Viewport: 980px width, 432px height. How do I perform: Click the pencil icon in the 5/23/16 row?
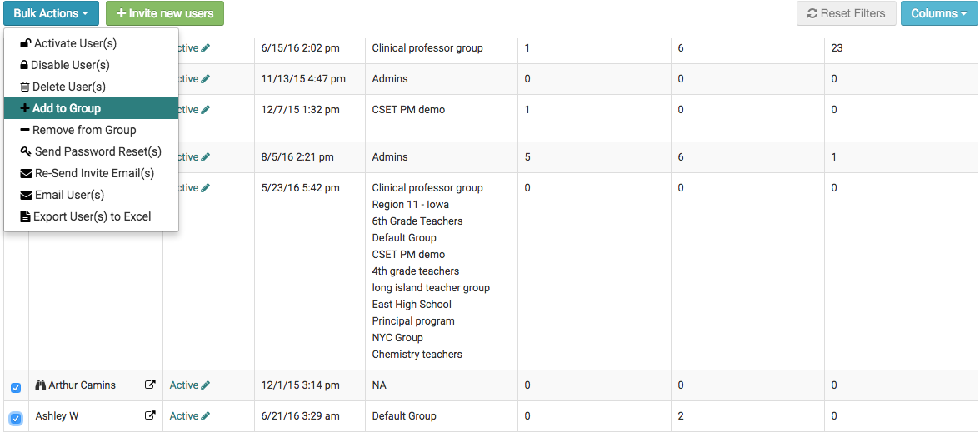[206, 188]
